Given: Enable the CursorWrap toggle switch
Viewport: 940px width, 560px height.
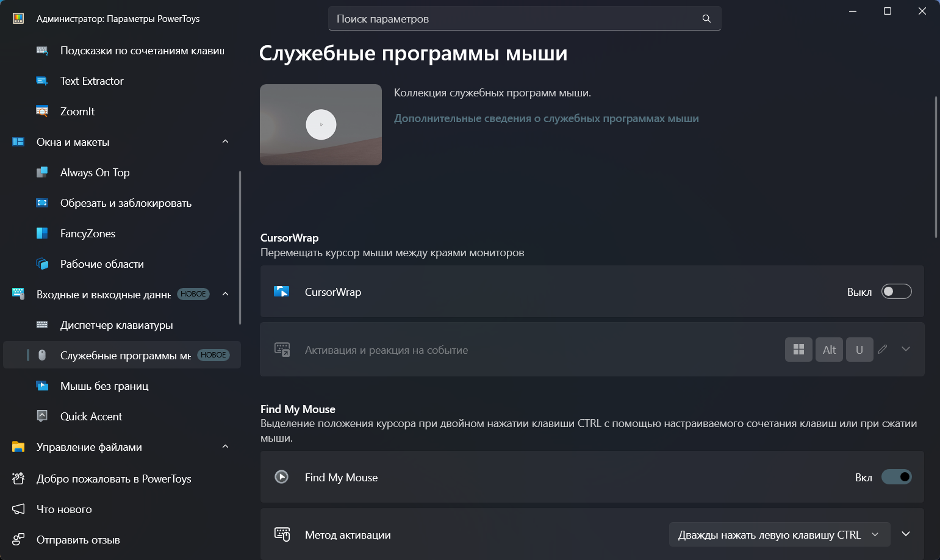Looking at the screenshot, I should pos(896,292).
